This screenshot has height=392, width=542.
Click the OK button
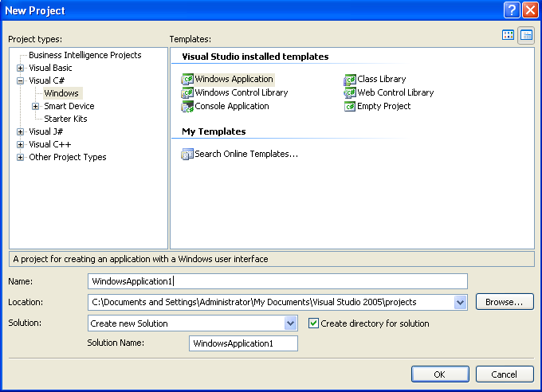pyautogui.click(x=440, y=374)
